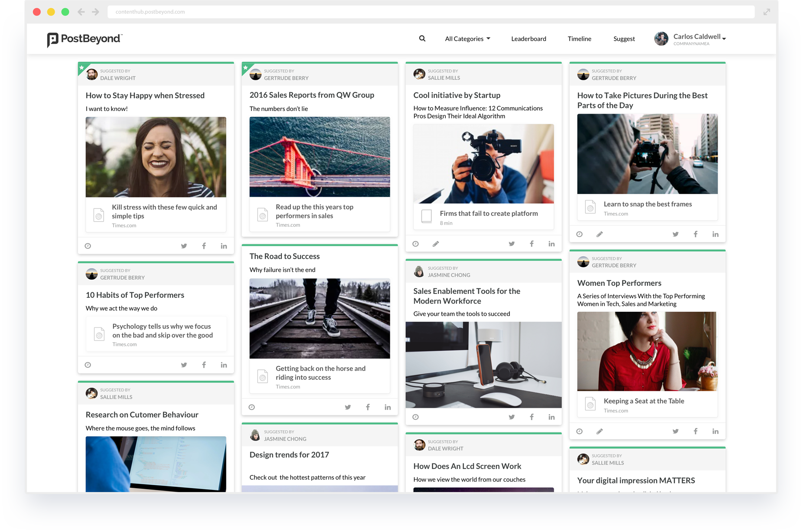Viewport: 803px width, 532px height.
Task: Open Kill stress with these few quick tips article
Action: tap(156, 215)
